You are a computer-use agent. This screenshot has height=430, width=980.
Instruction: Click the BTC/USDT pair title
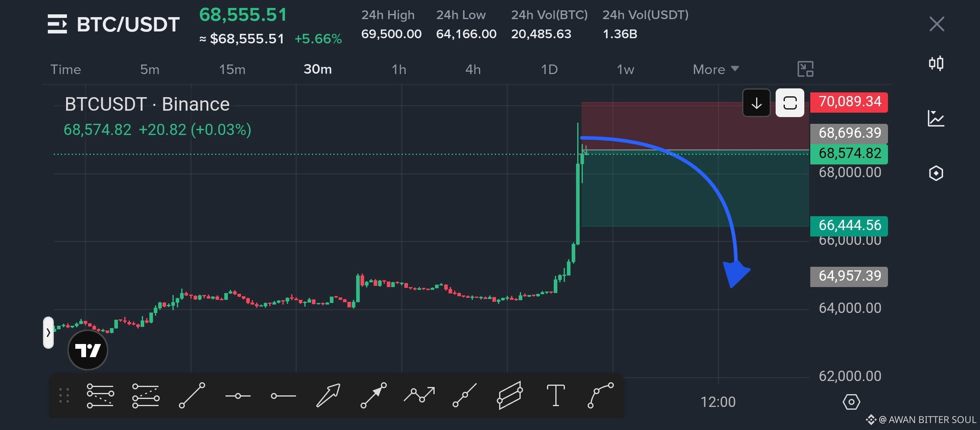(128, 24)
